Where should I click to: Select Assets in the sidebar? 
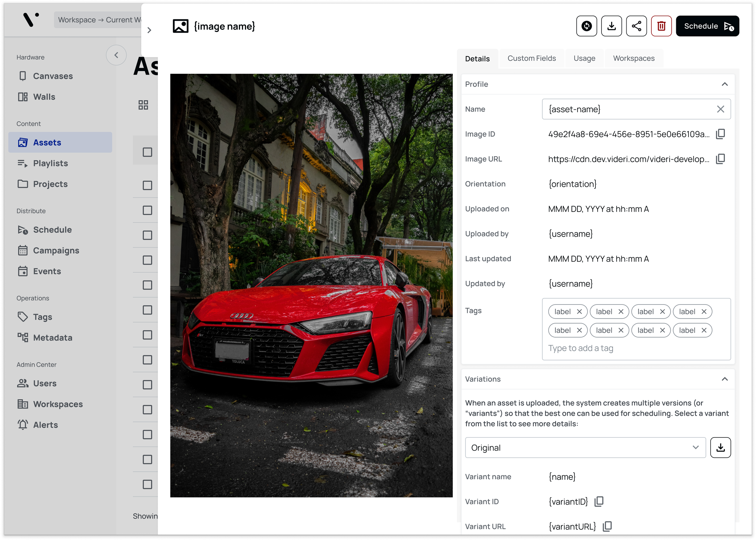click(x=60, y=142)
